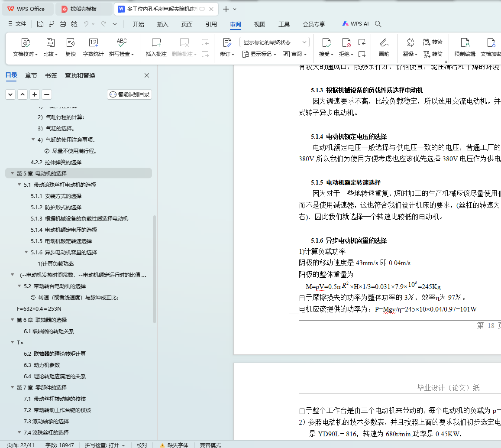Open the 审阅 pane dropdown in ribbon
501x448 pixels.
coord(294,54)
